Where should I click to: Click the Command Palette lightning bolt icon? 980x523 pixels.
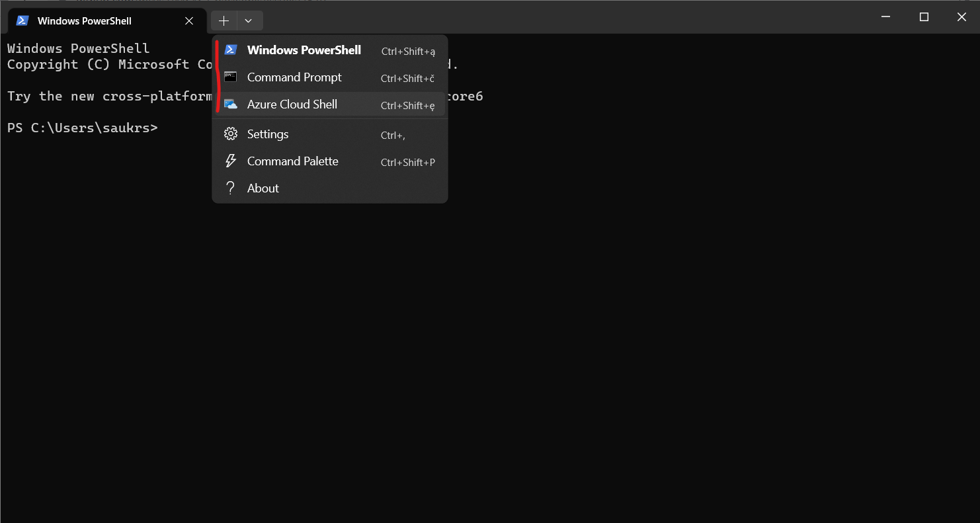231,161
